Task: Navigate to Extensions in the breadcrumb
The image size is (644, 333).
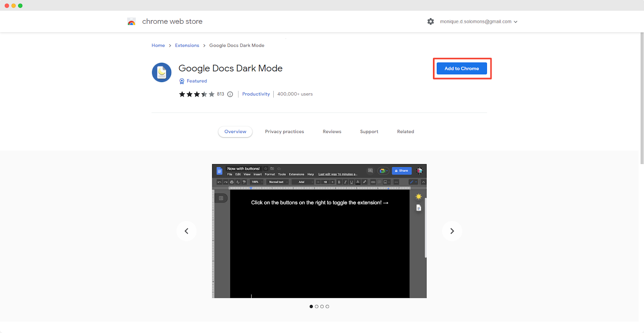Action: point(187,45)
